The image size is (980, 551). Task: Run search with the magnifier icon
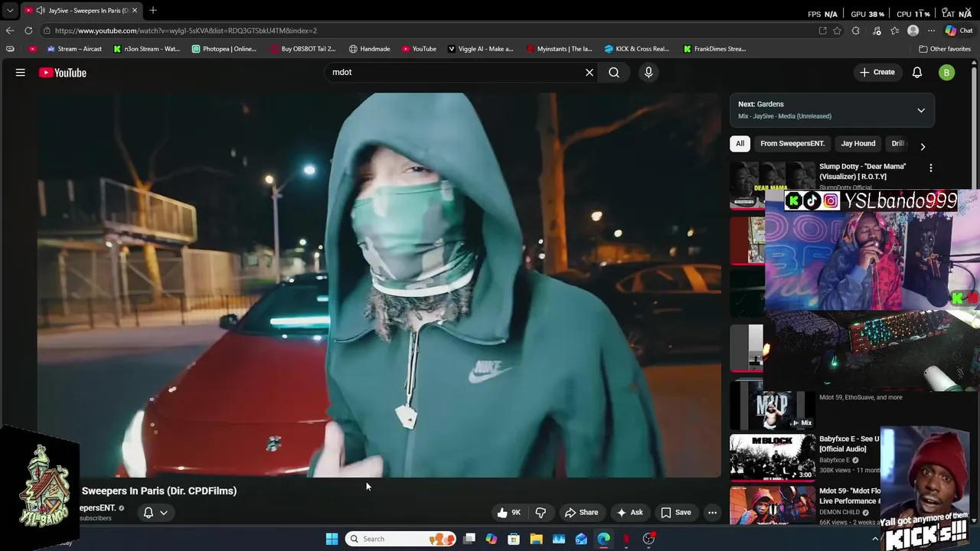(x=614, y=72)
